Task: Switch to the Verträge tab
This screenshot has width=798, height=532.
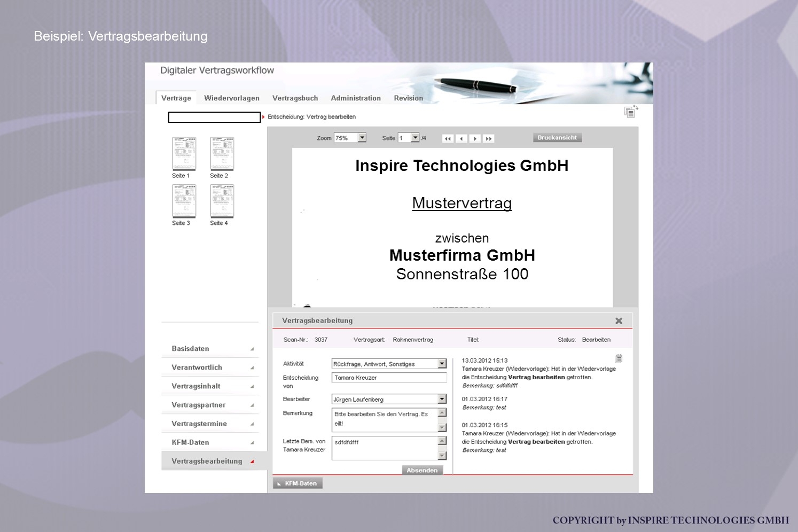Action: [x=176, y=98]
